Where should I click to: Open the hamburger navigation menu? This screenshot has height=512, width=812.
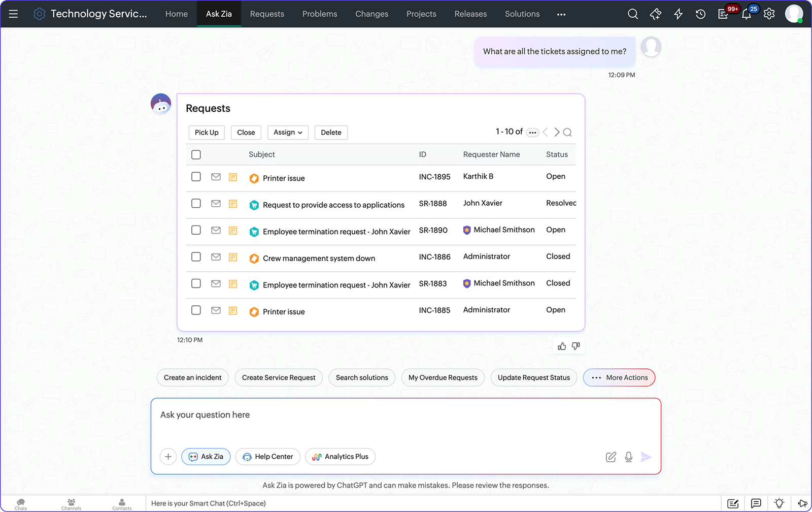pos(13,14)
